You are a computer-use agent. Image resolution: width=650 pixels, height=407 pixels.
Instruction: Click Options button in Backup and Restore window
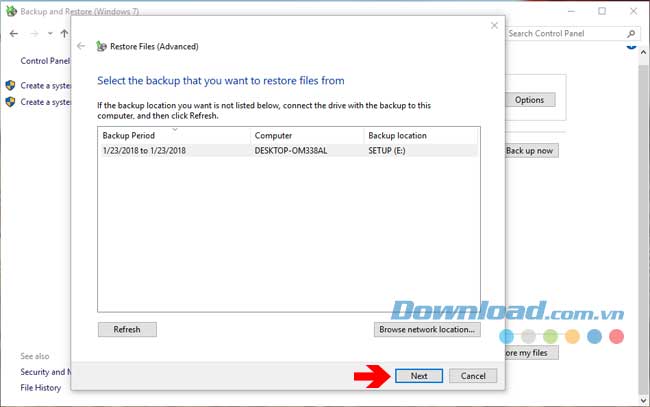pyautogui.click(x=530, y=100)
